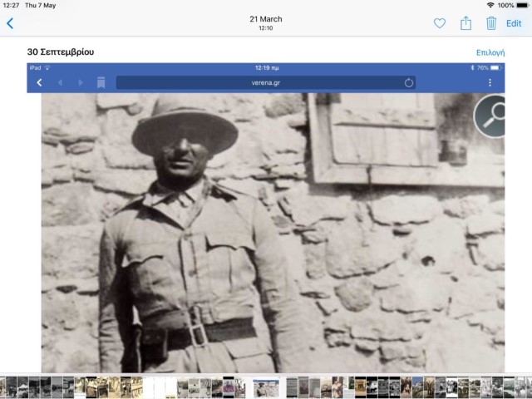Favorite the photo with the heart icon
The height and width of the screenshot is (399, 532).
[440, 23]
